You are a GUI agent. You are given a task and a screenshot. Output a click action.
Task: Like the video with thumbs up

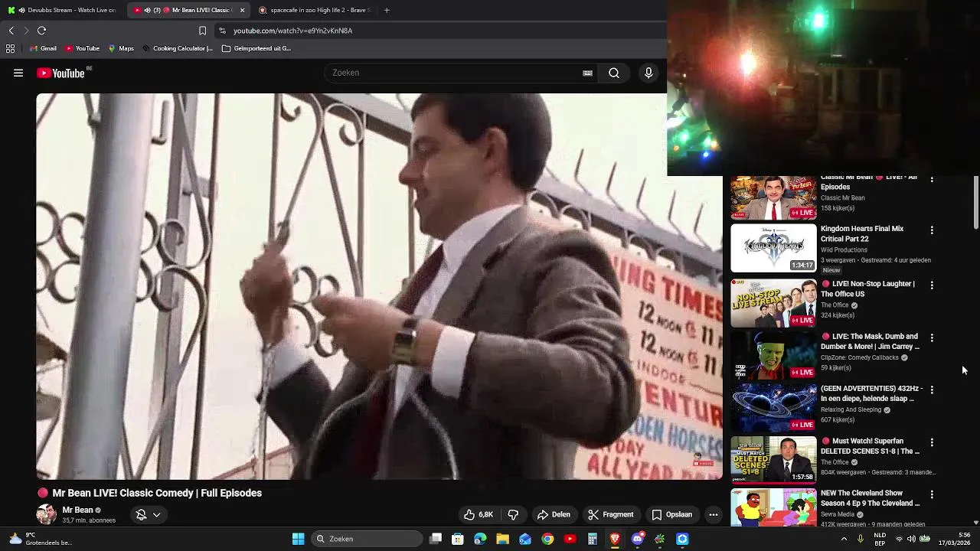[x=479, y=514]
